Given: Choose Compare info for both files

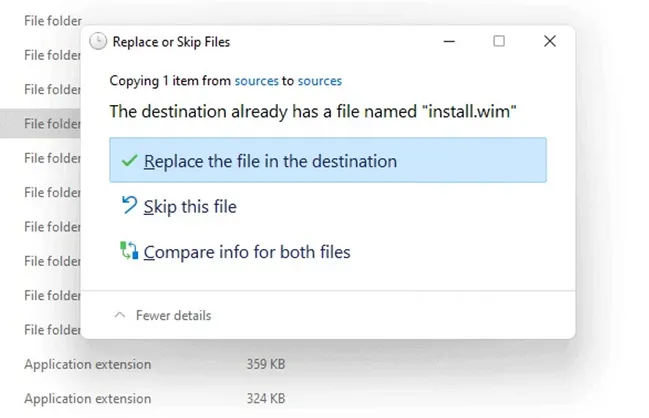Looking at the screenshot, I should point(247,252).
